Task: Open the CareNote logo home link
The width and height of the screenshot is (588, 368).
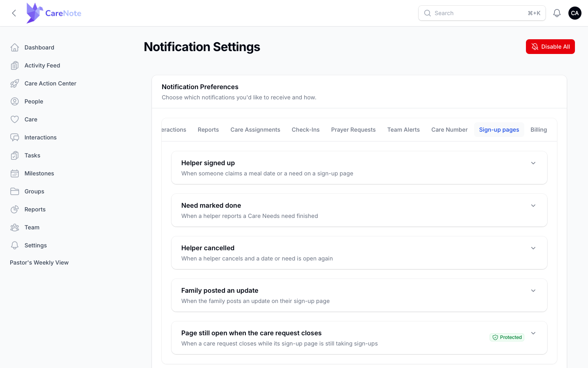Action: click(53, 13)
